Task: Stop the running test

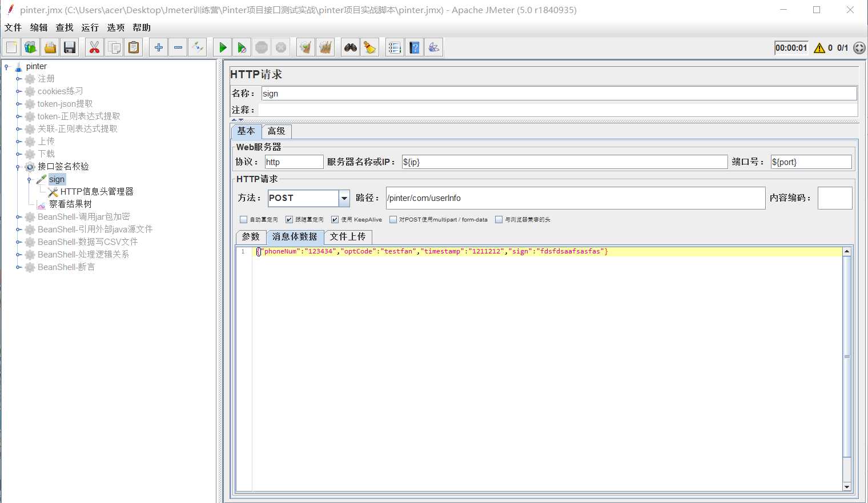Action: tap(262, 47)
